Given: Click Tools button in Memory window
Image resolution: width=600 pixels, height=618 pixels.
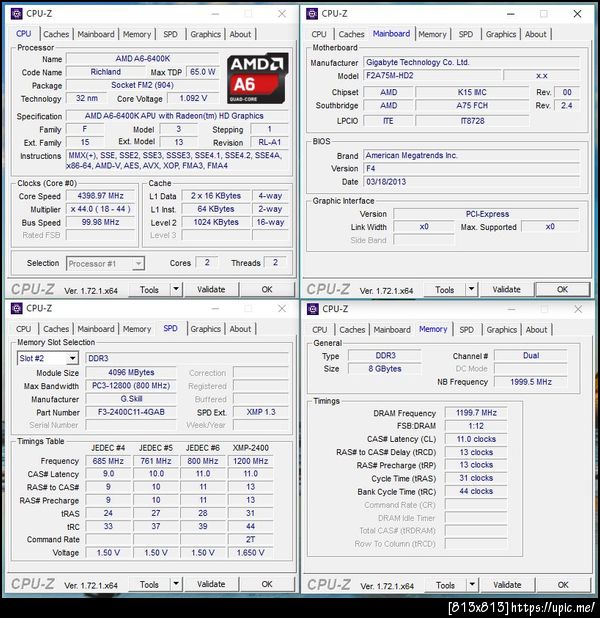Looking at the screenshot, I should [x=445, y=585].
